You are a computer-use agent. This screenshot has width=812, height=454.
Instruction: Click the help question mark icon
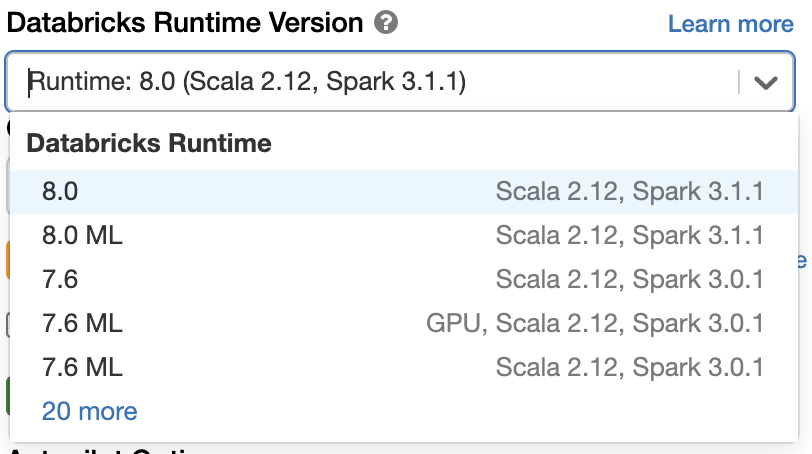[385, 23]
